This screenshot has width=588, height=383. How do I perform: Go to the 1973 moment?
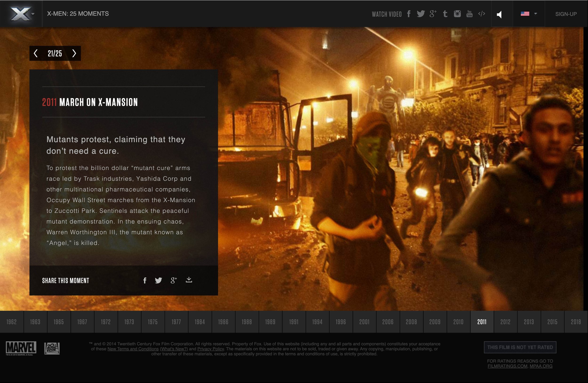pos(129,322)
